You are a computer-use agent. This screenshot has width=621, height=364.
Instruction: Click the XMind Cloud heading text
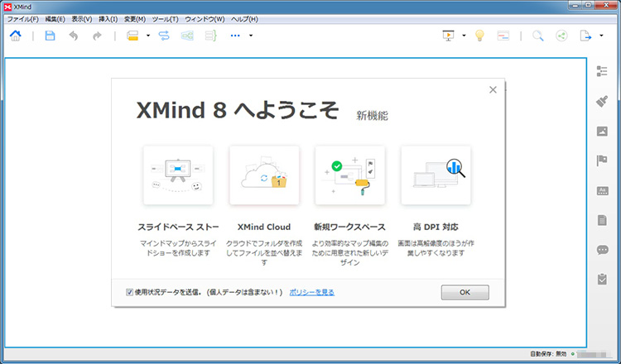[x=264, y=227]
